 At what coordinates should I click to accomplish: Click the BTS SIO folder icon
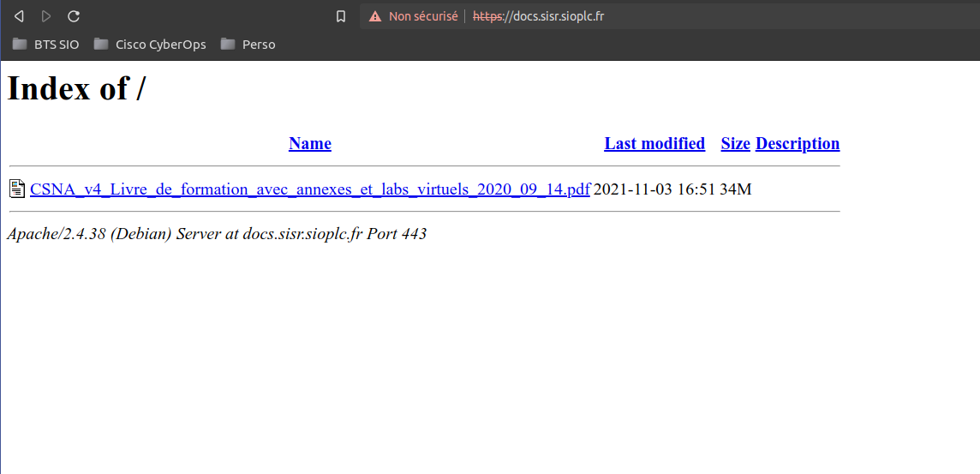pos(20,44)
